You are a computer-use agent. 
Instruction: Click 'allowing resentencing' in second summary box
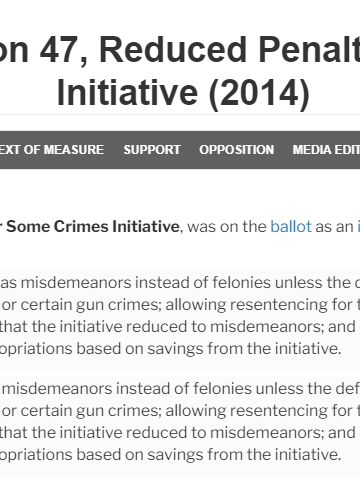click(246, 411)
